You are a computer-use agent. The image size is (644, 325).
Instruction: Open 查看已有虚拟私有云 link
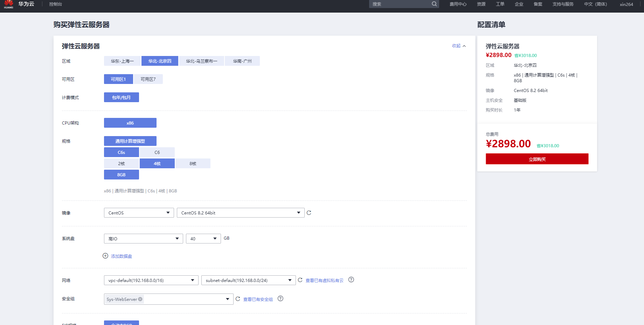click(325, 280)
